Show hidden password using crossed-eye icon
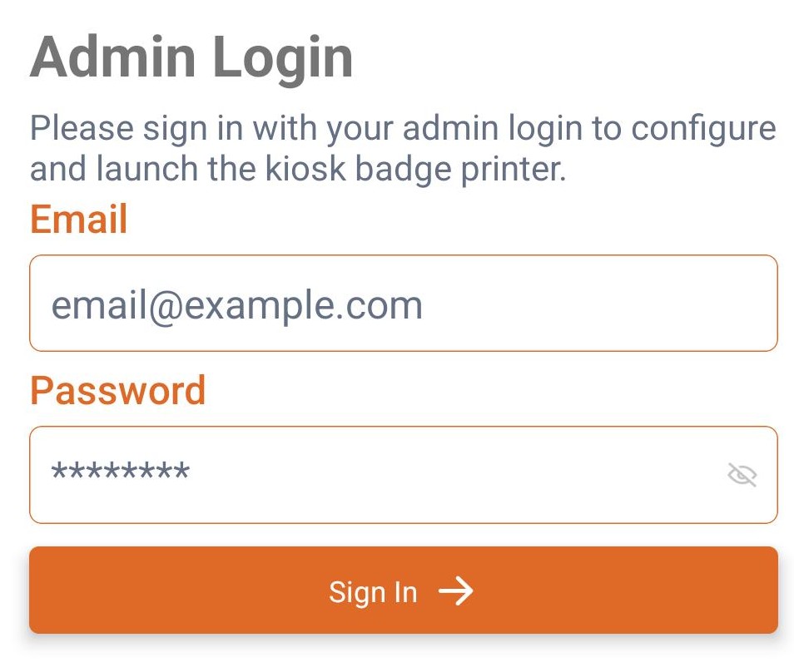The image size is (794, 672). coord(742,475)
